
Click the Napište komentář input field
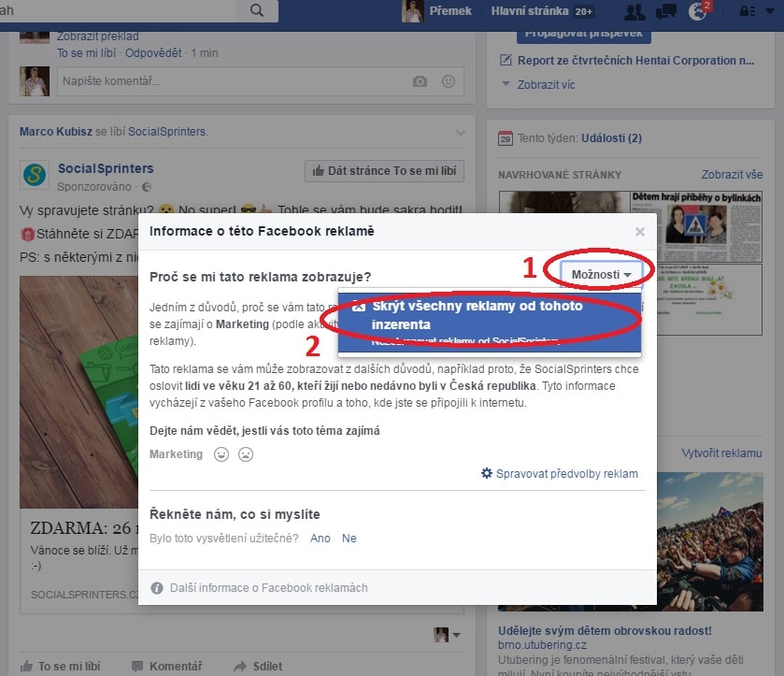tap(261, 81)
